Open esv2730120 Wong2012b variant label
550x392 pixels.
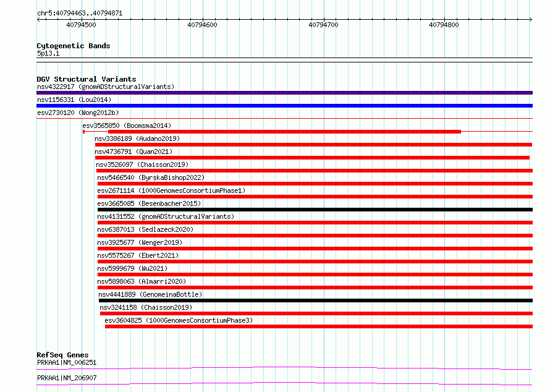pyautogui.click(x=78, y=113)
